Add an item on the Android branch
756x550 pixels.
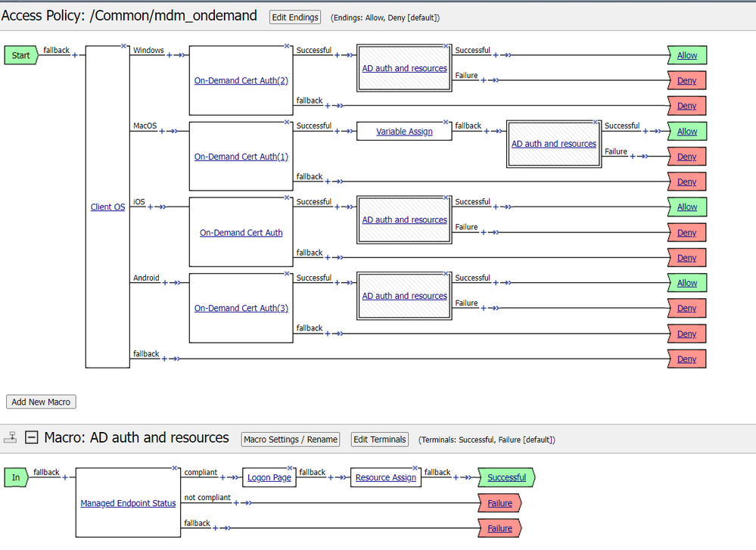coord(165,282)
